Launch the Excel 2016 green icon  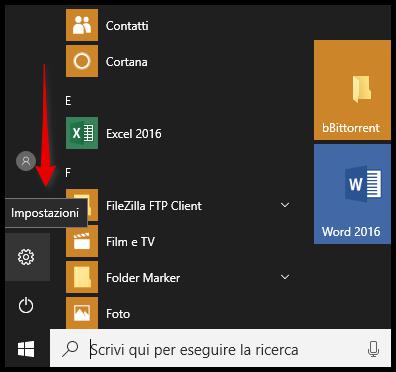(x=82, y=133)
